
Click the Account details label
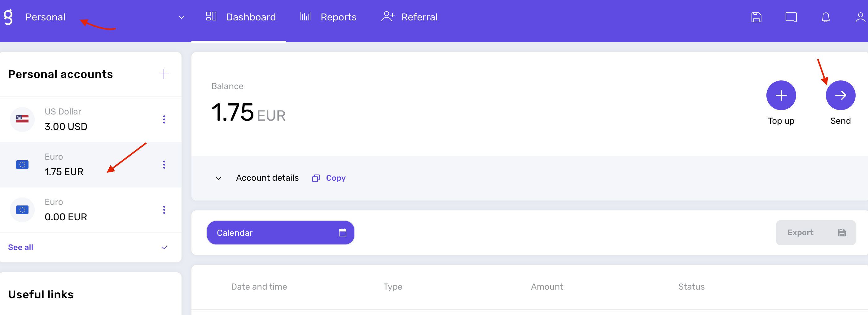point(267,178)
